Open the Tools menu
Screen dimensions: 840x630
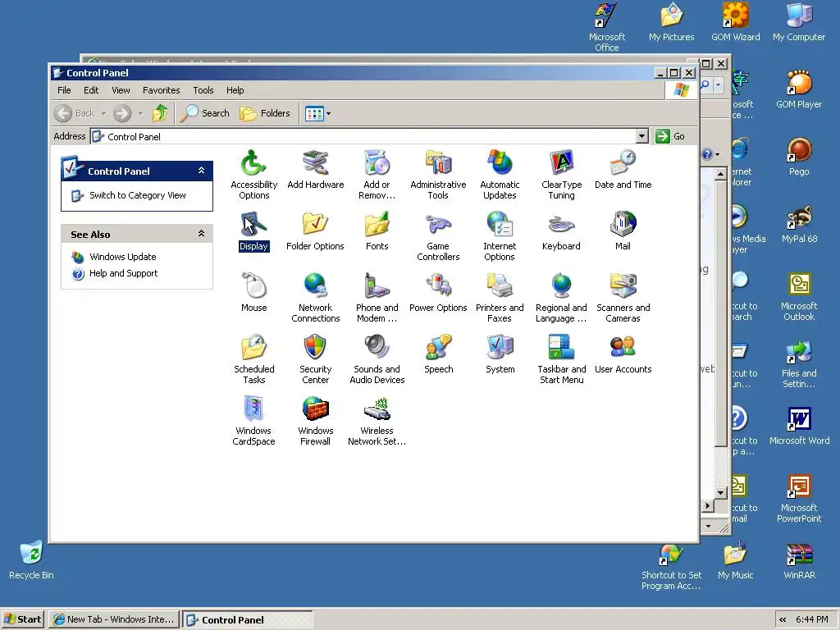203,90
